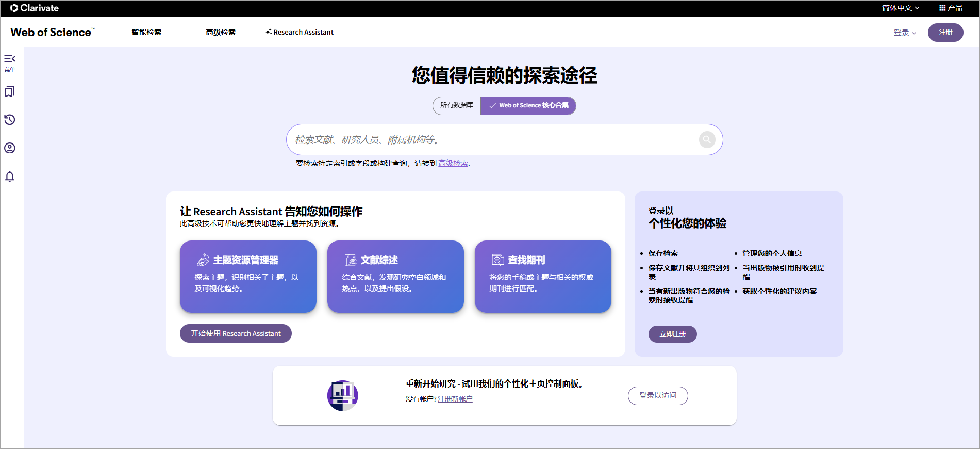Open 简体中文 language dropdown
This screenshot has width=980, height=449.
click(x=900, y=8)
